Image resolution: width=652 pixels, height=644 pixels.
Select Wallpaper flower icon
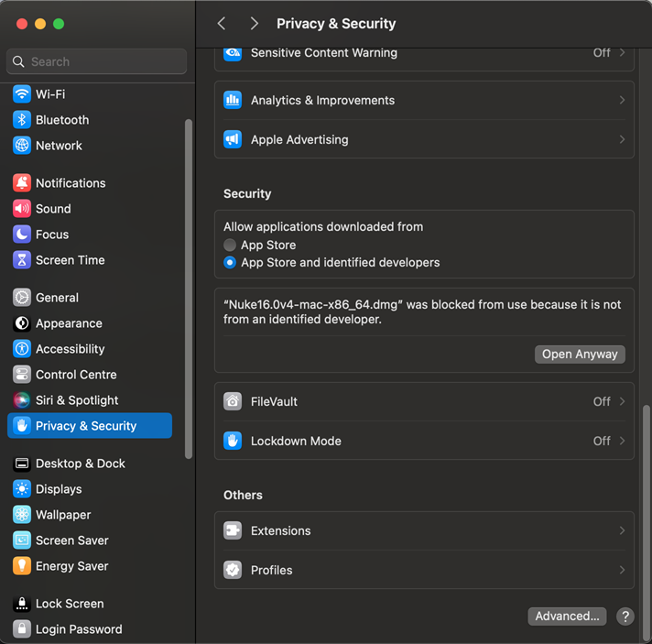point(22,515)
